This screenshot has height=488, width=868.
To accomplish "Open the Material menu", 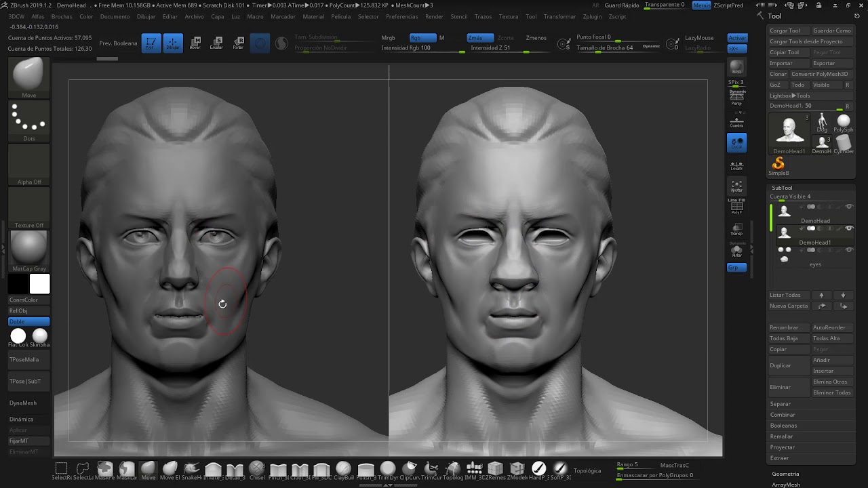I will point(313,16).
